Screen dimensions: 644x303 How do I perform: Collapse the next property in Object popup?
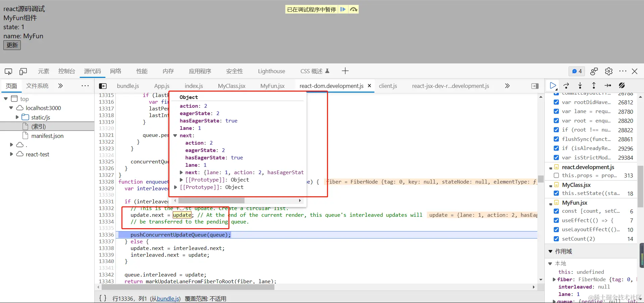click(175, 136)
